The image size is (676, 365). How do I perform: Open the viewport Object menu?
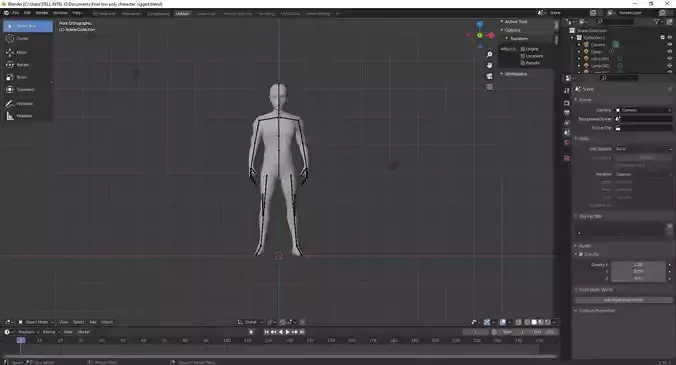tap(107, 322)
